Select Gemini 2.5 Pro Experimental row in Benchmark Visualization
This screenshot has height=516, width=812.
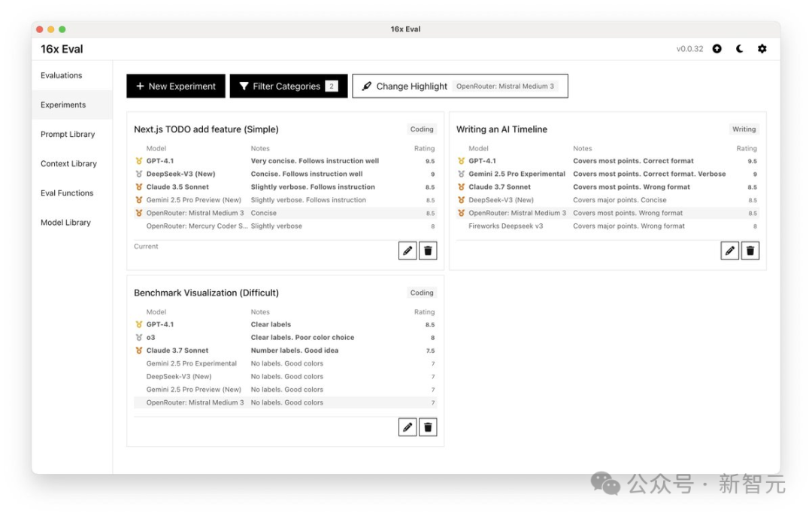point(286,364)
